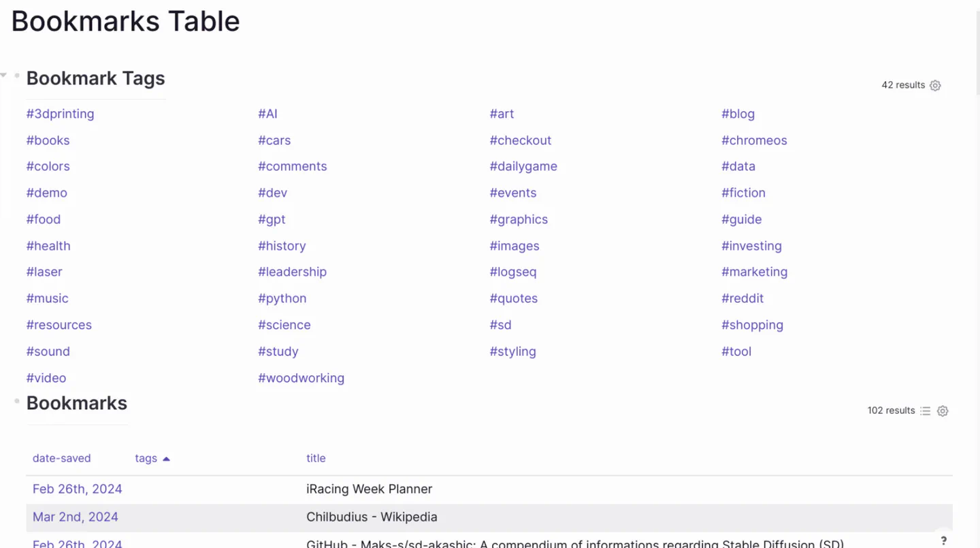Open Mar 2nd, 2024 date link
The image size is (980, 548).
75,517
